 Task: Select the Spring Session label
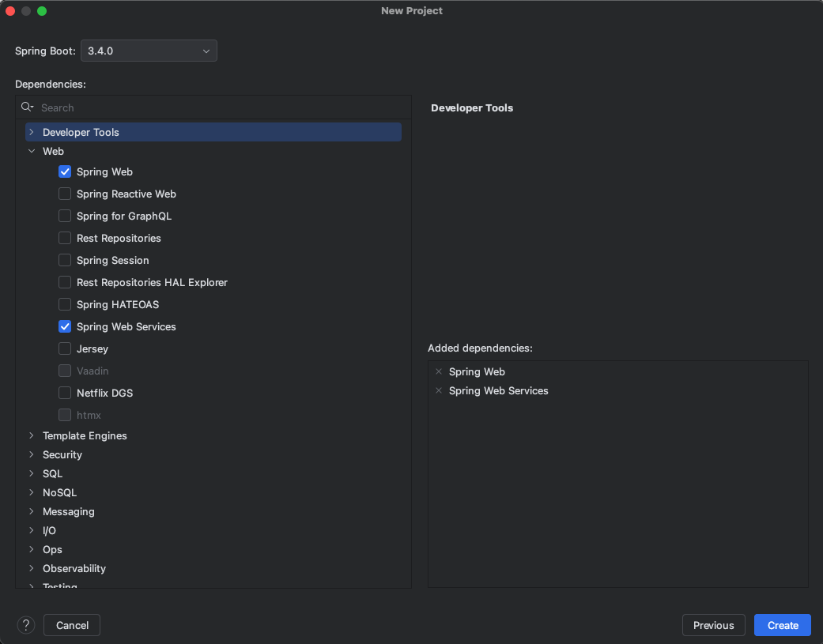pos(113,260)
